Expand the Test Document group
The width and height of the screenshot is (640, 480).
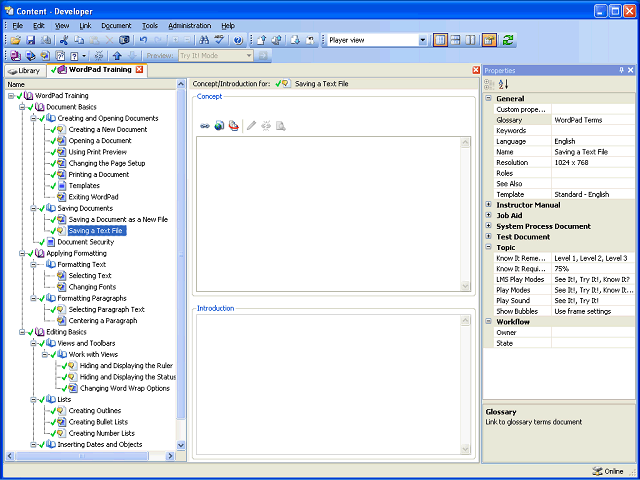489,236
